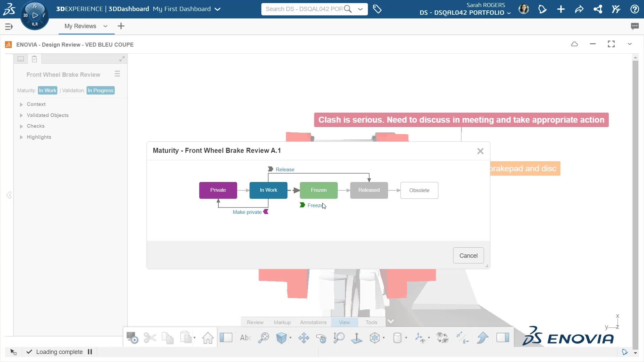Click the home view icon in viewer toolbar

point(208,338)
